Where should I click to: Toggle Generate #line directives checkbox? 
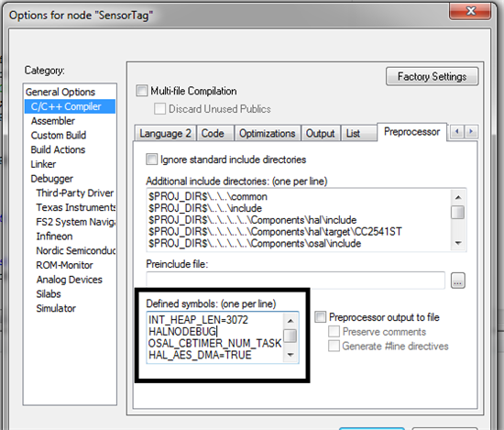334,346
